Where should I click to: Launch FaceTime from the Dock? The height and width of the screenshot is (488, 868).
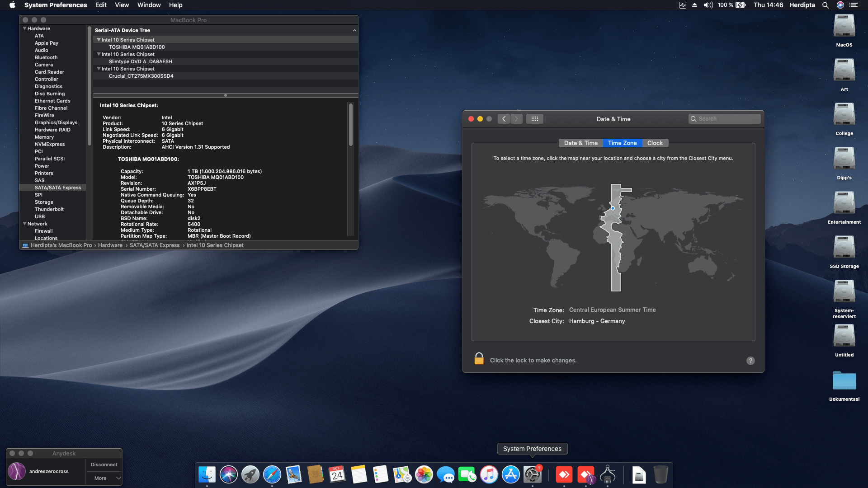[467, 474]
